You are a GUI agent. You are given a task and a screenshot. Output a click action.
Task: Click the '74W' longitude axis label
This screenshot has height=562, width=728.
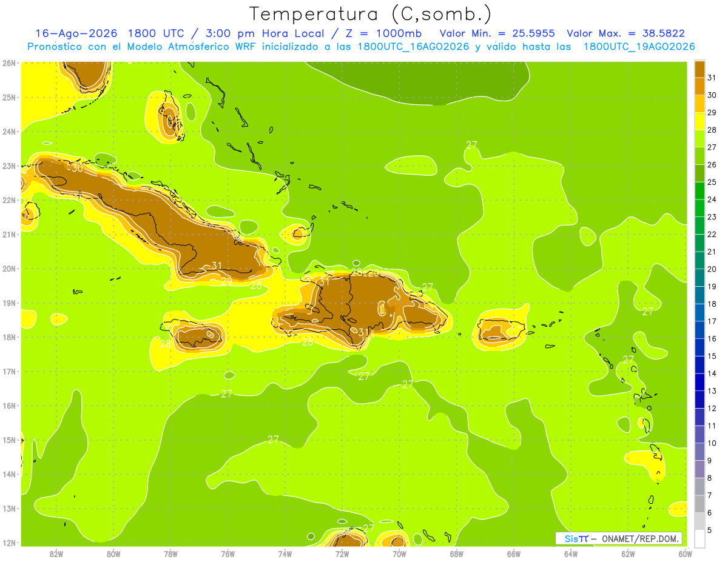point(285,554)
